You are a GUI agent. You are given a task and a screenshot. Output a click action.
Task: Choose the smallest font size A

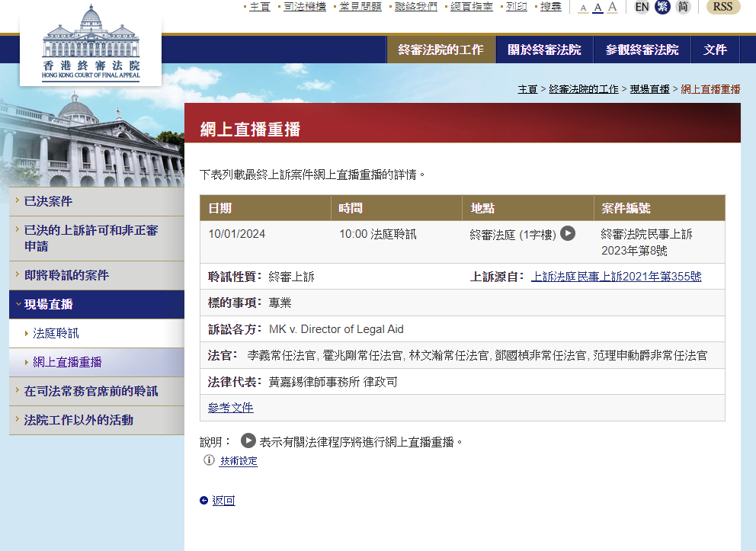pyautogui.click(x=583, y=8)
